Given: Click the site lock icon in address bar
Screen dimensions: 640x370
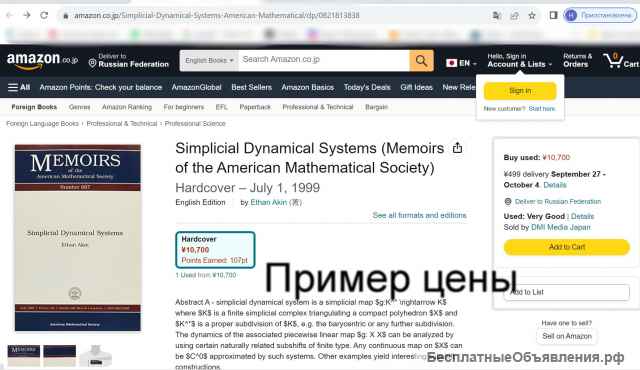Looking at the screenshot, I should 65,16.
